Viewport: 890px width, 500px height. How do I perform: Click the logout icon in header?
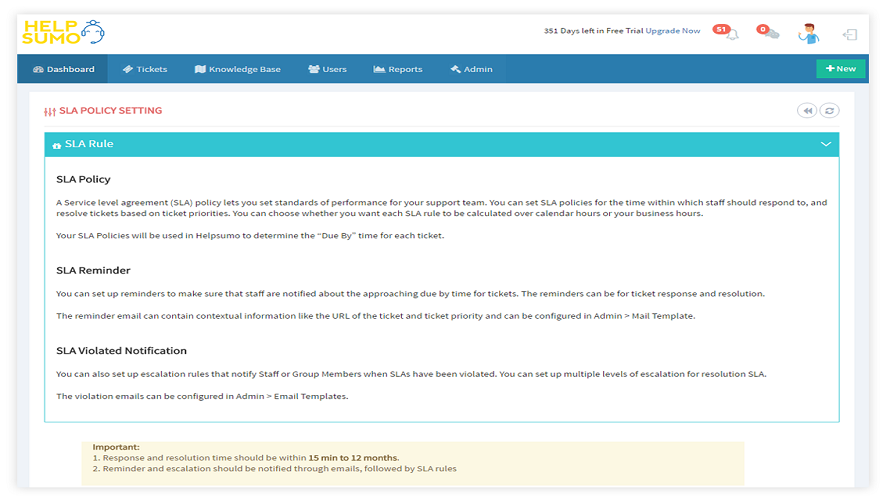tap(850, 35)
